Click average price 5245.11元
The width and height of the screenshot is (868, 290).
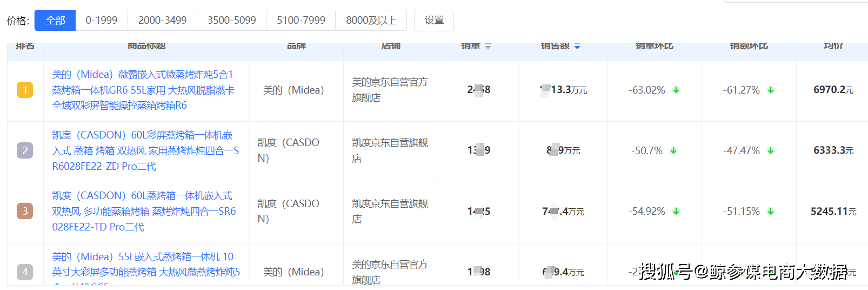(x=833, y=212)
